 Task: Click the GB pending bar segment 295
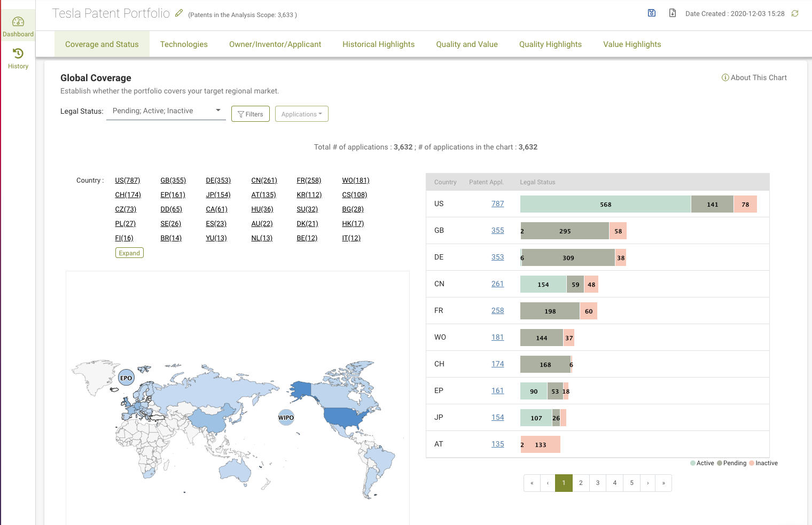565,231
